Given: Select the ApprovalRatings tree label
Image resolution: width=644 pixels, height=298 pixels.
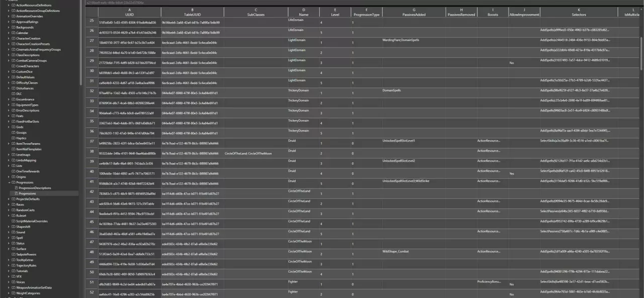Looking at the screenshot, I should click(27, 22).
